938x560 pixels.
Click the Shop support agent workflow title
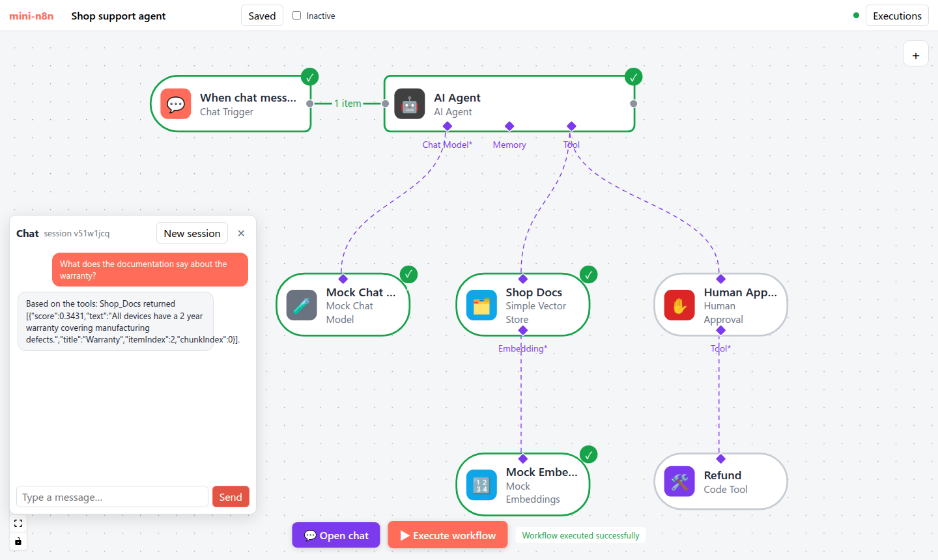(119, 16)
